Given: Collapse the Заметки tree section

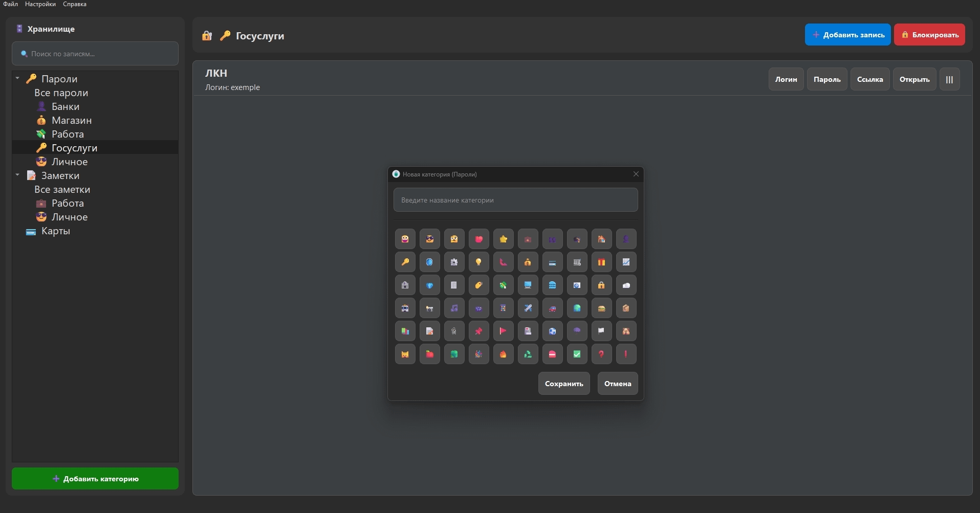Looking at the screenshot, I should click(17, 175).
